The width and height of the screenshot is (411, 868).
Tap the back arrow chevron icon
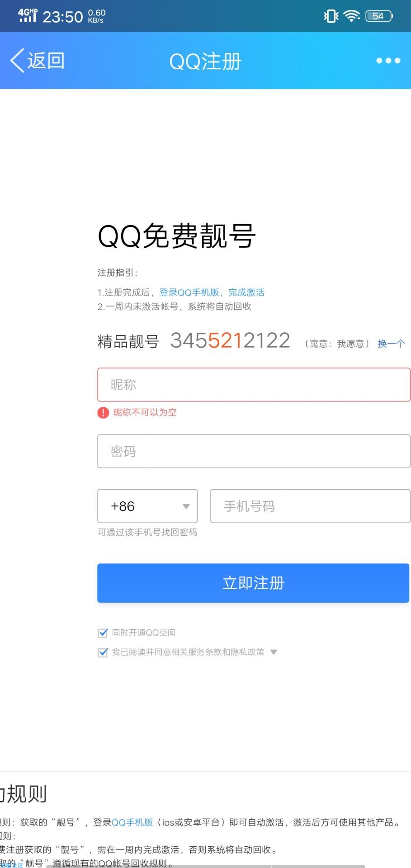(17, 61)
